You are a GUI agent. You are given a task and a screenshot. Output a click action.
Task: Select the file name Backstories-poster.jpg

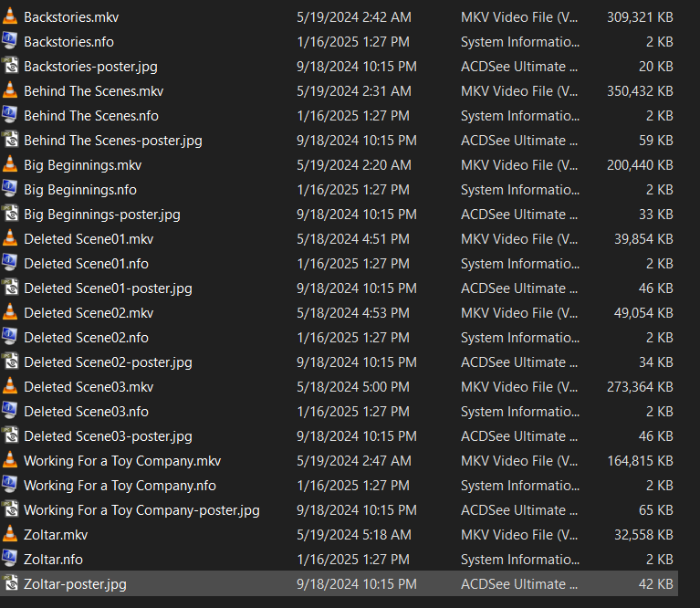90,67
